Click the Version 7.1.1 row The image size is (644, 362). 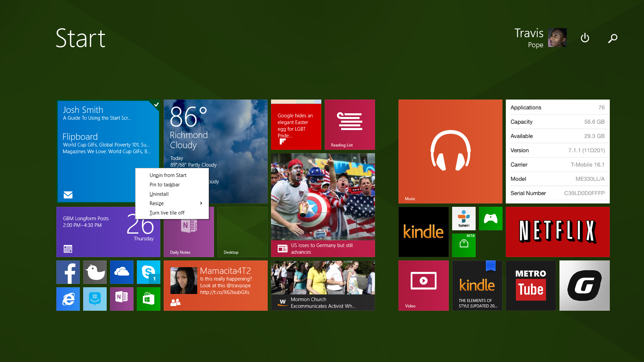coord(557,150)
